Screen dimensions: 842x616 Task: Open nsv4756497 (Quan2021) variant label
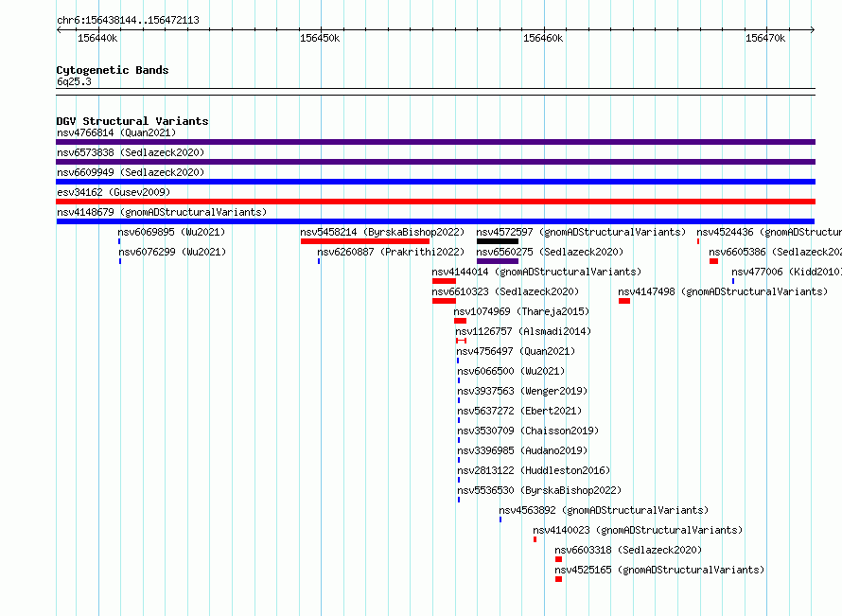pos(516,351)
